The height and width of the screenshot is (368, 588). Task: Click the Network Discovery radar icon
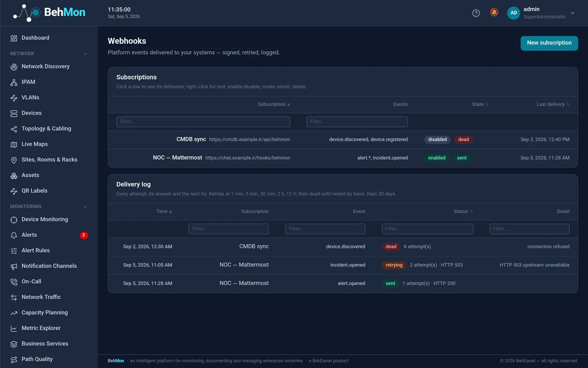[14, 67]
